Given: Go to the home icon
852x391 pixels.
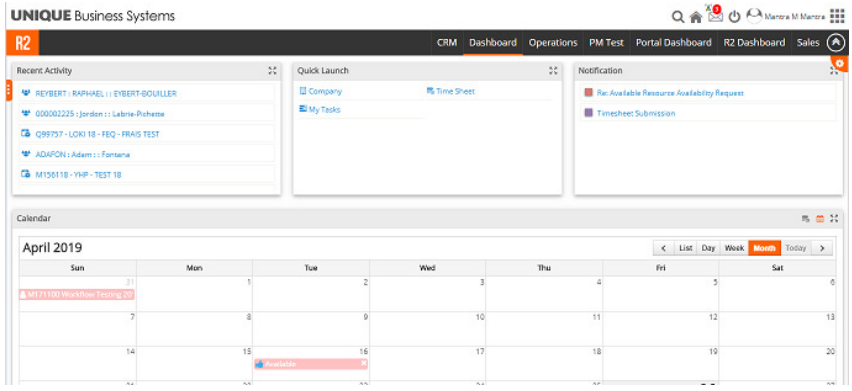Looking at the screenshot, I should tap(695, 17).
